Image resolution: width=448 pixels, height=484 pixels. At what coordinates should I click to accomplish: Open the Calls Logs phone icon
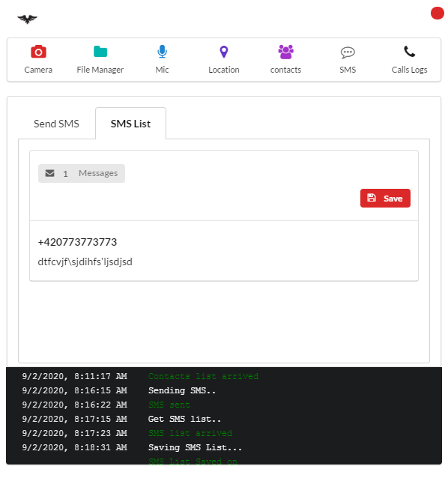(409, 51)
